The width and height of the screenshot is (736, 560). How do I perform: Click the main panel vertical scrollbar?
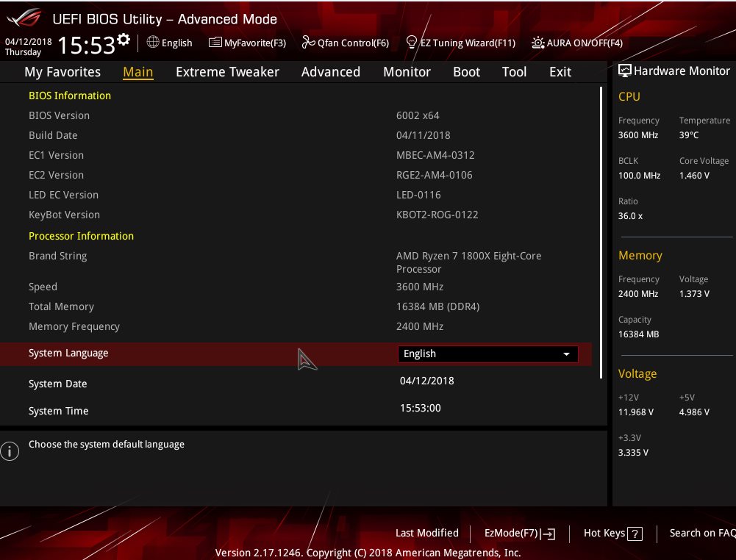(x=601, y=232)
